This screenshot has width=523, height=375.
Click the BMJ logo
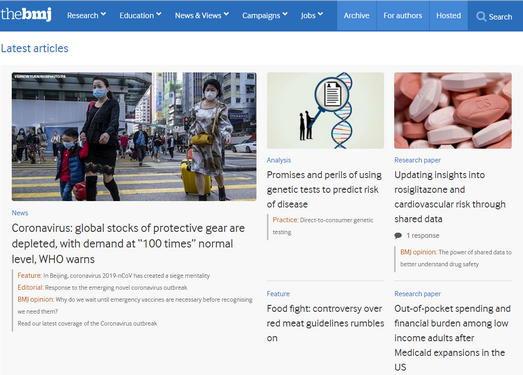26,15
